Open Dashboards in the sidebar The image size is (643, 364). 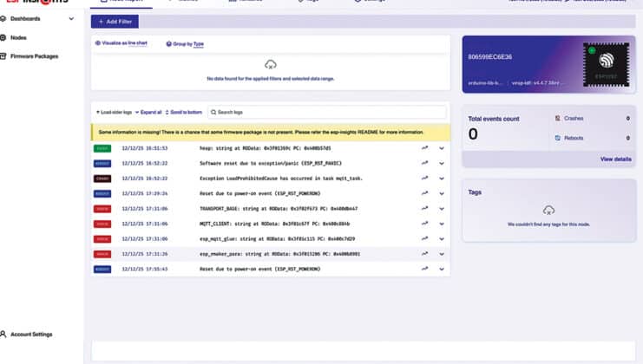click(25, 19)
